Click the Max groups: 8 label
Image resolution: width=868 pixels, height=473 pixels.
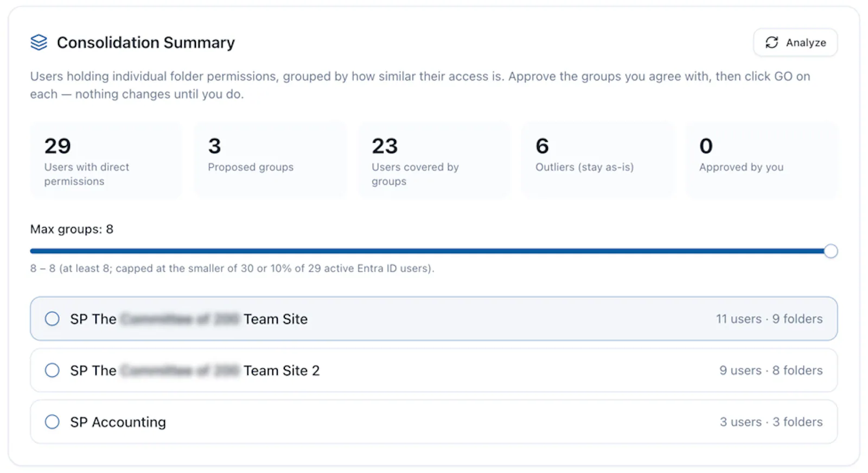click(x=72, y=229)
